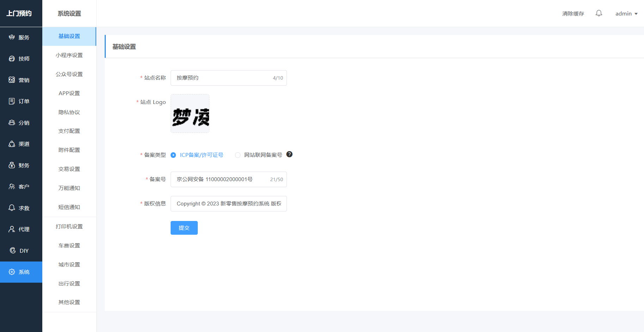The image size is (644, 332).
Task: Select the ICP备案/许可证号 radio option
Action: click(x=173, y=155)
